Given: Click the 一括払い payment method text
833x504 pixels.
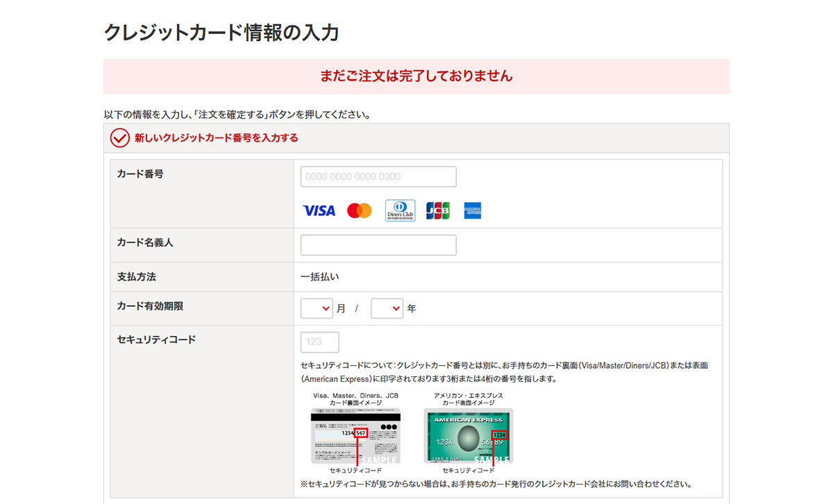Looking at the screenshot, I should click(x=320, y=277).
